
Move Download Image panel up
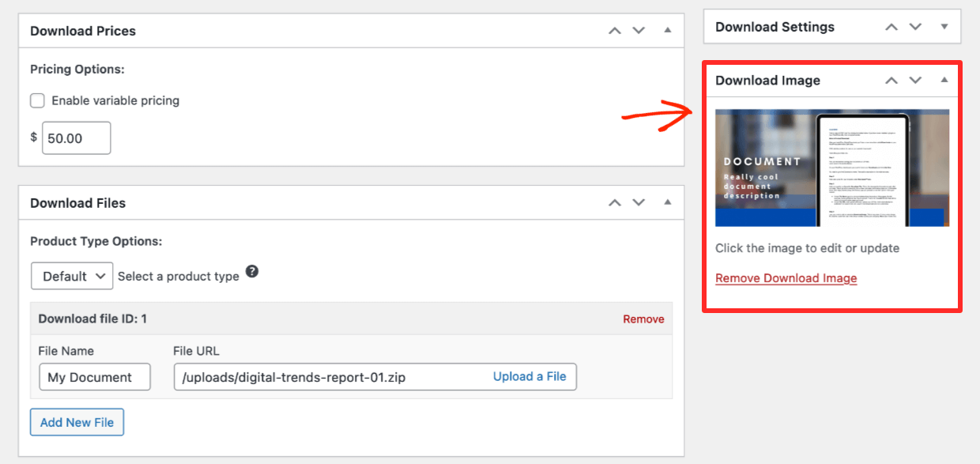click(x=891, y=81)
